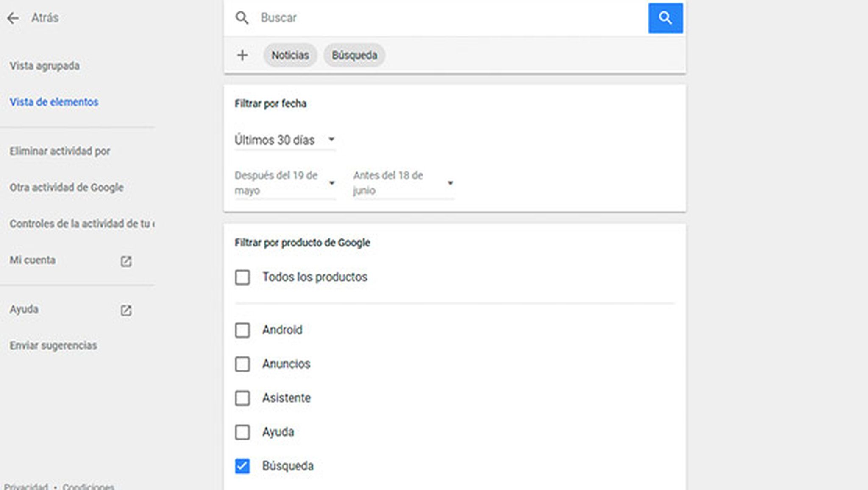Click the back arrow next to Atrás
Viewport: 868px width, 490px height.
[x=13, y=18]
